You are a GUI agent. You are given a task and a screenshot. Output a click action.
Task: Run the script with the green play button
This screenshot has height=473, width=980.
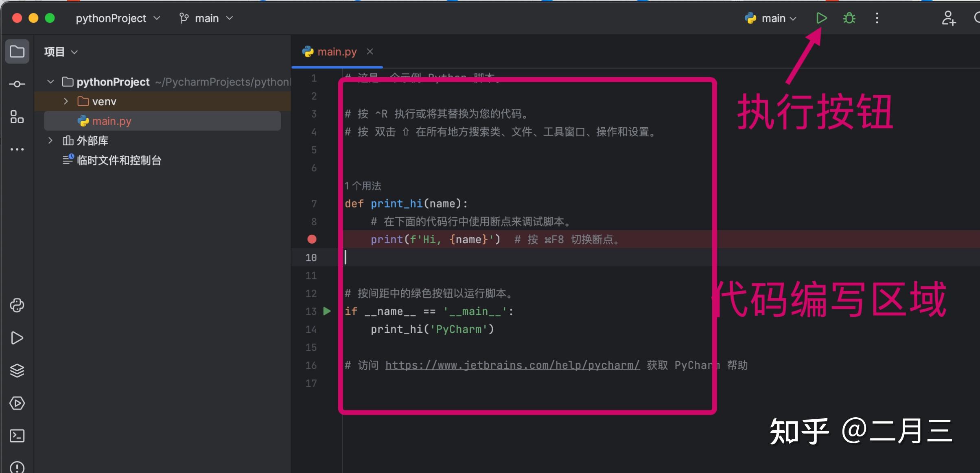821,18
